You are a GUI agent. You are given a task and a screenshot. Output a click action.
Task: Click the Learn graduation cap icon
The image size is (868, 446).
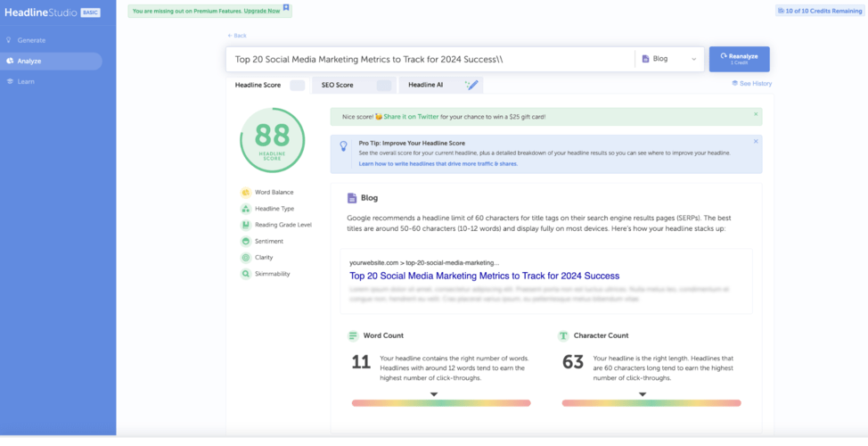coord(10,81)
